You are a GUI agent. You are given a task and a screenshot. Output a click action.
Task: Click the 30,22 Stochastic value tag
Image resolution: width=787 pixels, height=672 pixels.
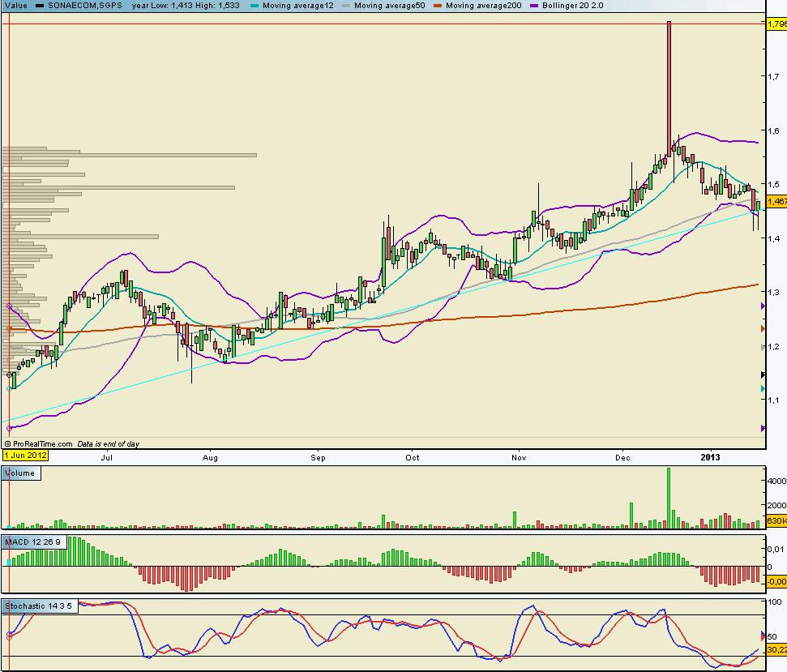pyautogui.click(x=777, y=650)
